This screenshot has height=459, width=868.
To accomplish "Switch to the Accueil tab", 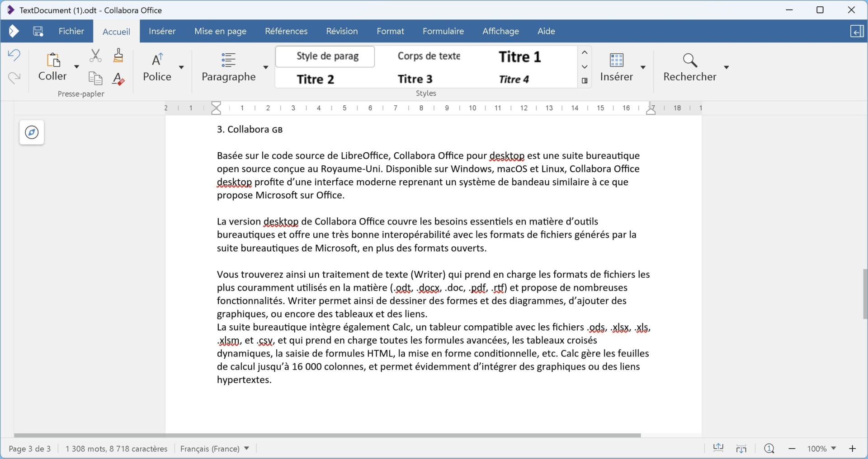I will pyautogui.click(x=116, y=32).
